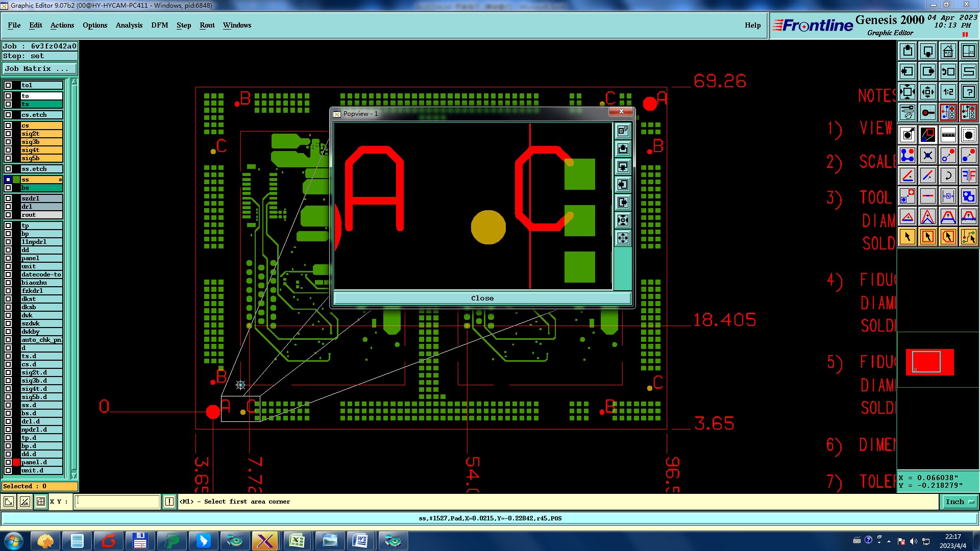Toggle the checkbox for layer sig2t
The width and height of the screenshot is (980, 551).
tap(8, 134)
